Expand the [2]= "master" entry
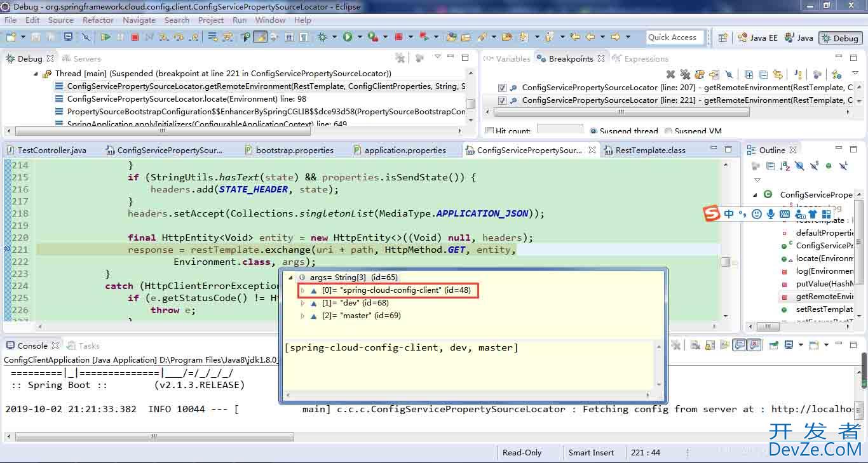The height and width of the screenshot is (463, 868). coord(303,316)
